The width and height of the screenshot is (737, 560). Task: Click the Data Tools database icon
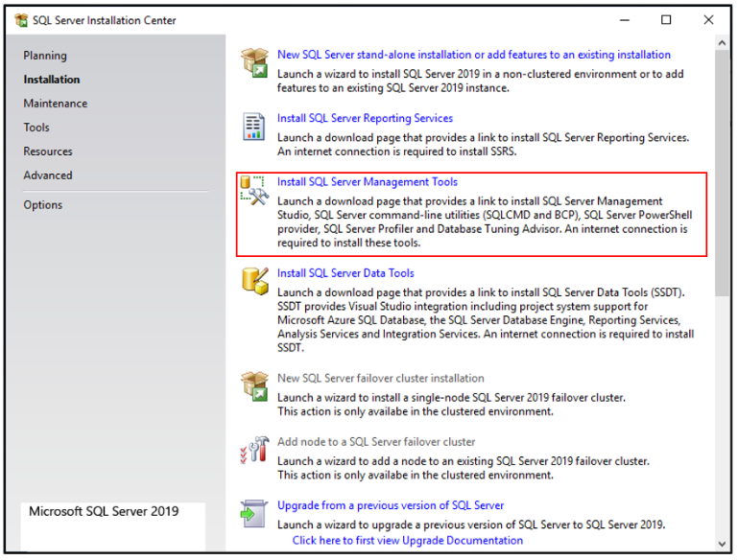[255, 281]
